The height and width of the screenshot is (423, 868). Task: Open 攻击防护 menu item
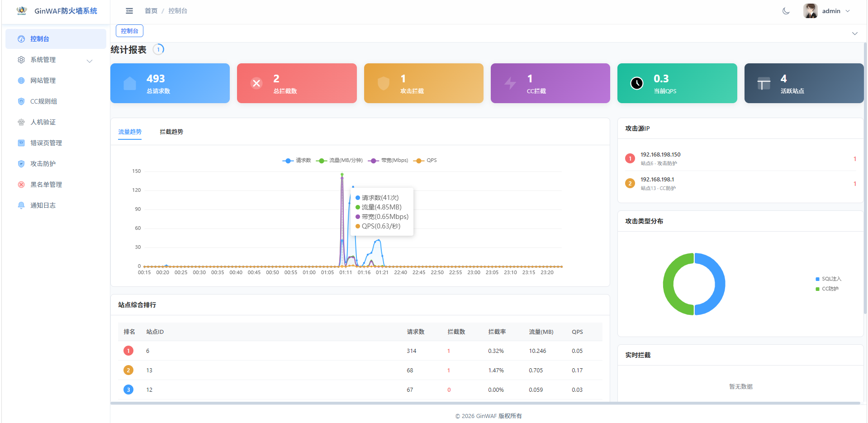click(56, 164)
